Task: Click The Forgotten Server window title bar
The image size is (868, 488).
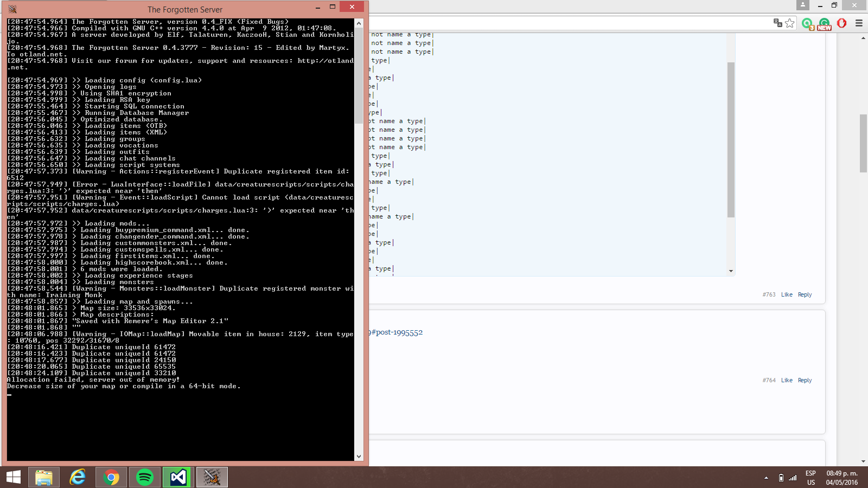Action: (x=184, y=9)
